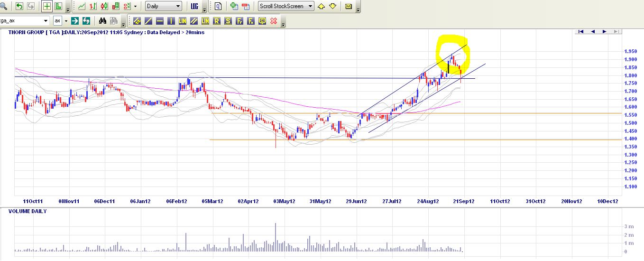Select the diagonal trend line tool

[148, 21]
